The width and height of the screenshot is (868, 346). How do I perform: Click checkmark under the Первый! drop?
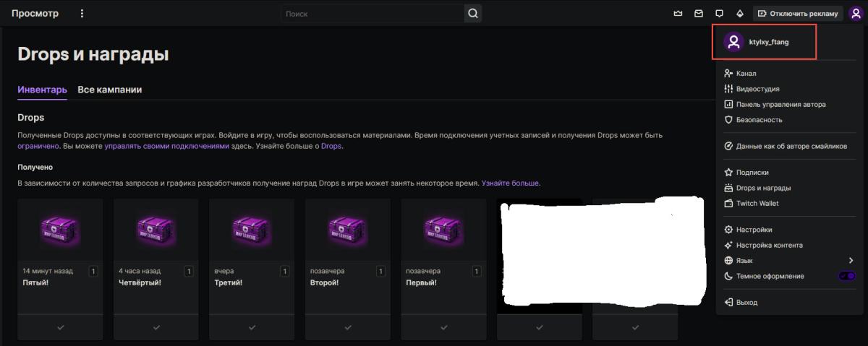(x=443, y=327)
